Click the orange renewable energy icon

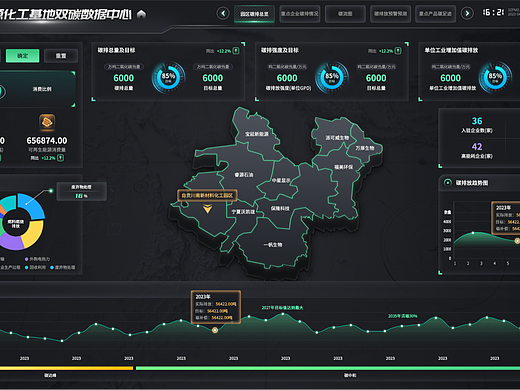(47, 122)
